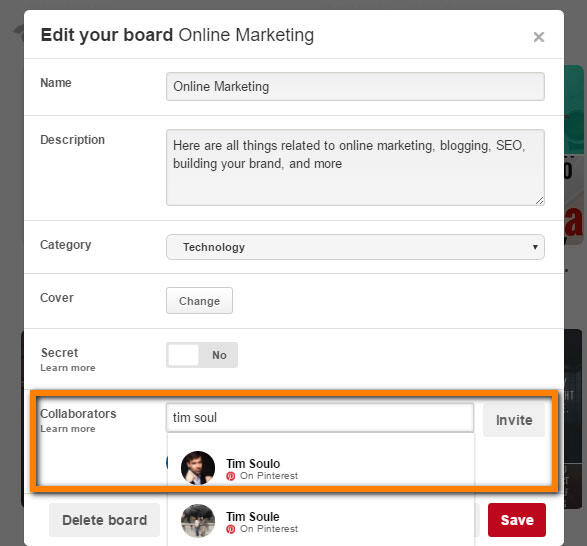Save the board changes
The height and width of the screenshot is (546, 587).
click(x=517, y=520)
